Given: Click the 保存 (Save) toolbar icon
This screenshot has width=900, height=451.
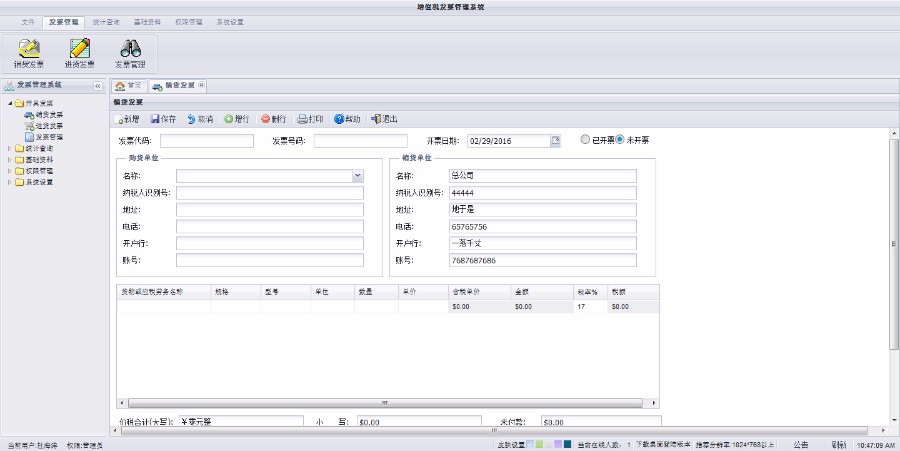Looking at the screenshot, I should pyautogui.click(x=155, y=119).
